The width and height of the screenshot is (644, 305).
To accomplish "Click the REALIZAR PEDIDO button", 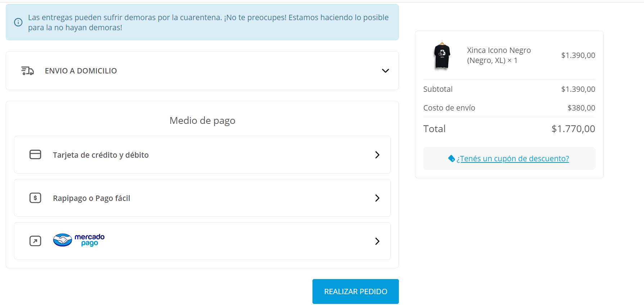I will [356, 291].
